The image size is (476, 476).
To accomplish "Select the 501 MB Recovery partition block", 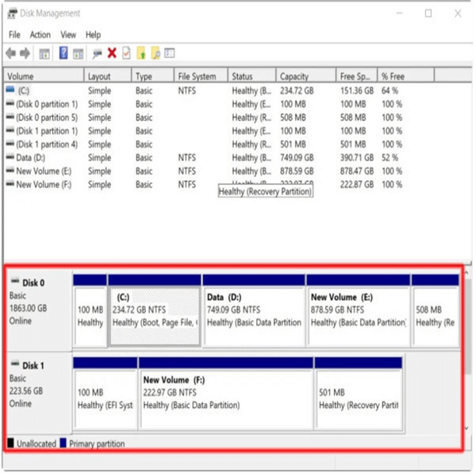I will point(358,398).
